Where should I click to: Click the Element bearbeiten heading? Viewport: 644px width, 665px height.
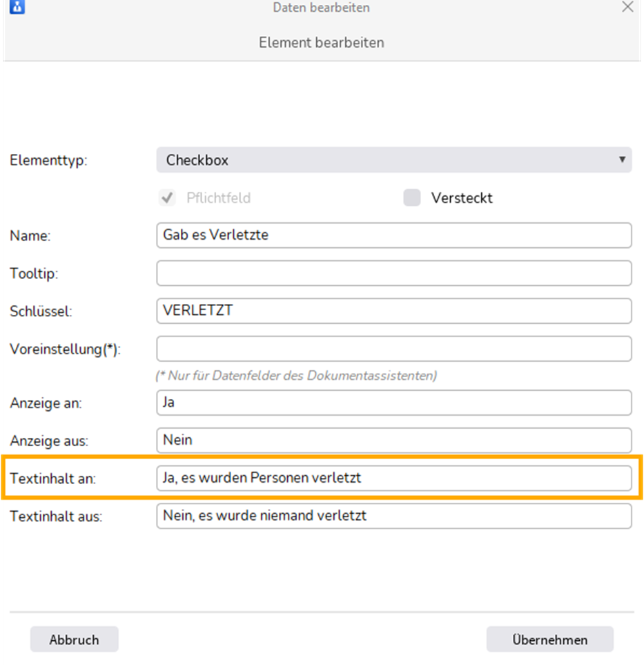click(322, 42)
